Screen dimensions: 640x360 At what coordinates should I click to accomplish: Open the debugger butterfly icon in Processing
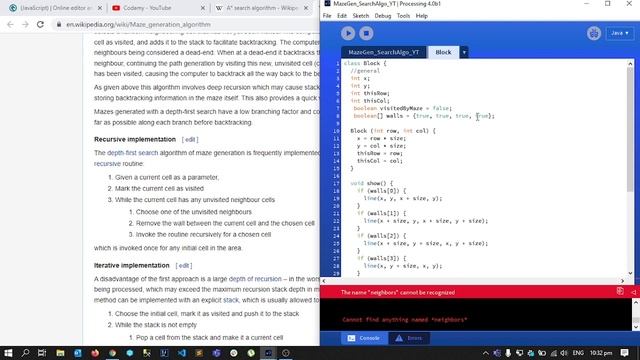[594, 33]
